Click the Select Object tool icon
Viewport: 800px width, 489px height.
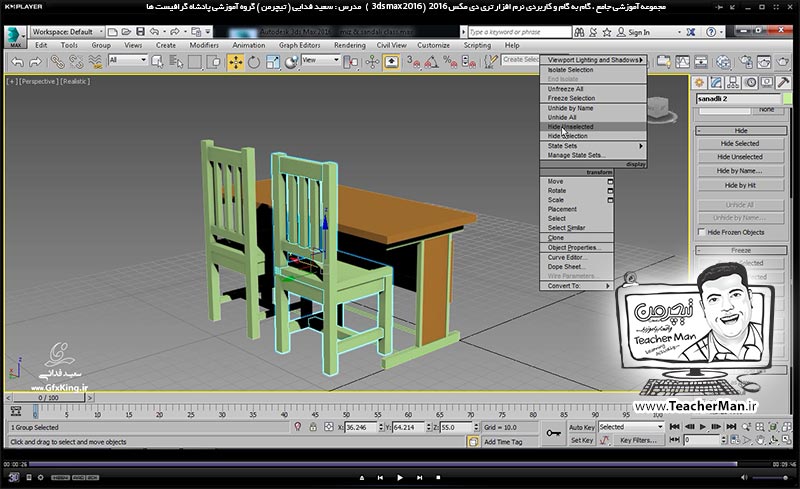(158, 62)
